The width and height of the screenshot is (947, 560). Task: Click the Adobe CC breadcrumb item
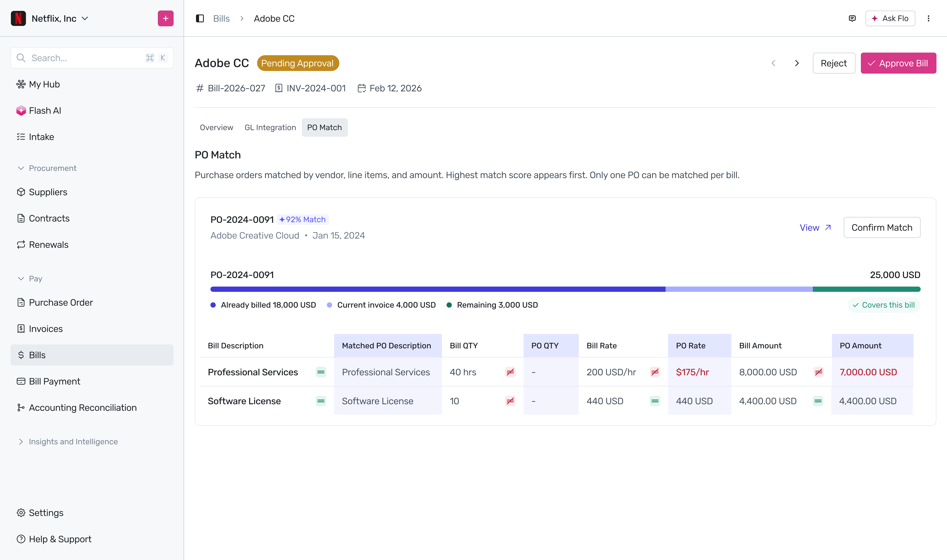[x=274, y=18]
